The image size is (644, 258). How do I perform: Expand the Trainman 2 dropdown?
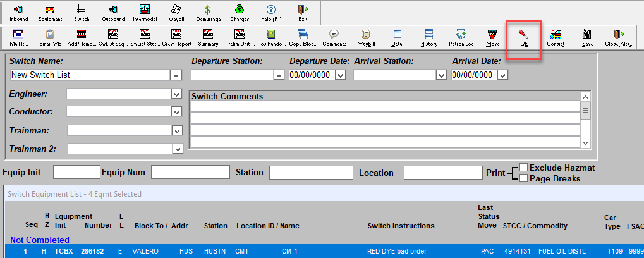click(x=178, y=149)
